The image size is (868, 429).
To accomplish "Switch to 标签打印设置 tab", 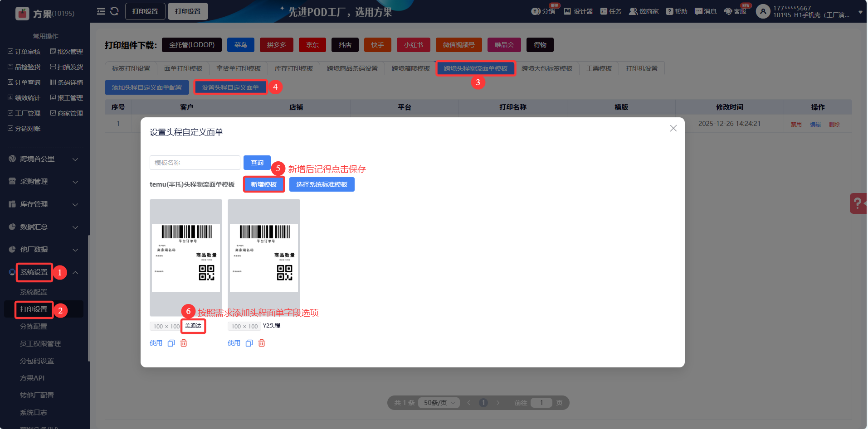I will click(131, 68).
